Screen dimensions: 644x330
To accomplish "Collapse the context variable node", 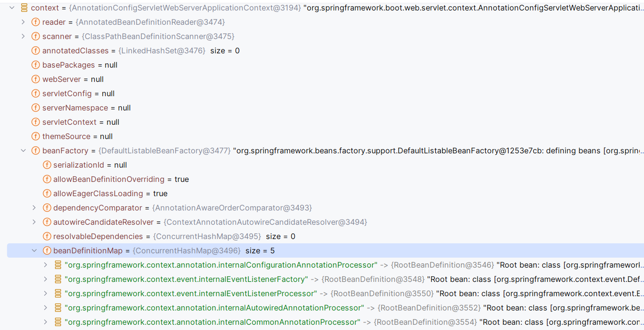I will 12,8.
